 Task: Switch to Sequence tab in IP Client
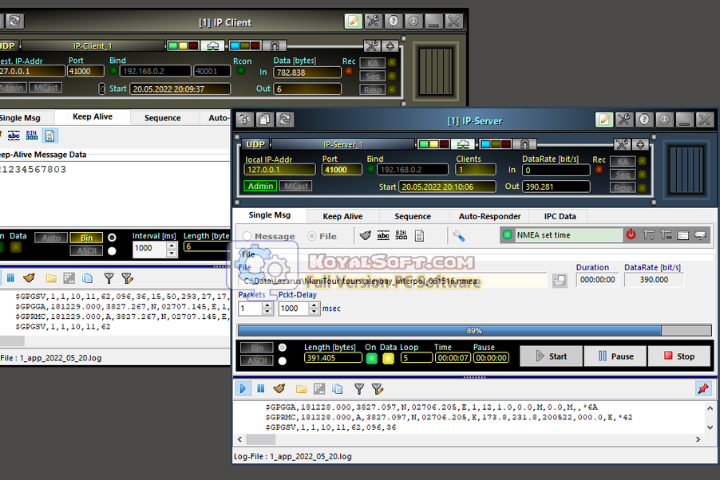pyautogui.click(x=163, y=118)
